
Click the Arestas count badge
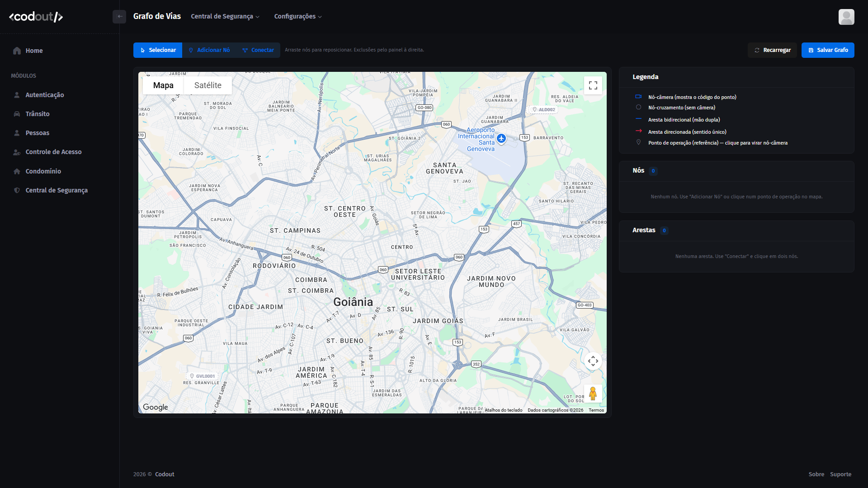click(x=664, y=230)
